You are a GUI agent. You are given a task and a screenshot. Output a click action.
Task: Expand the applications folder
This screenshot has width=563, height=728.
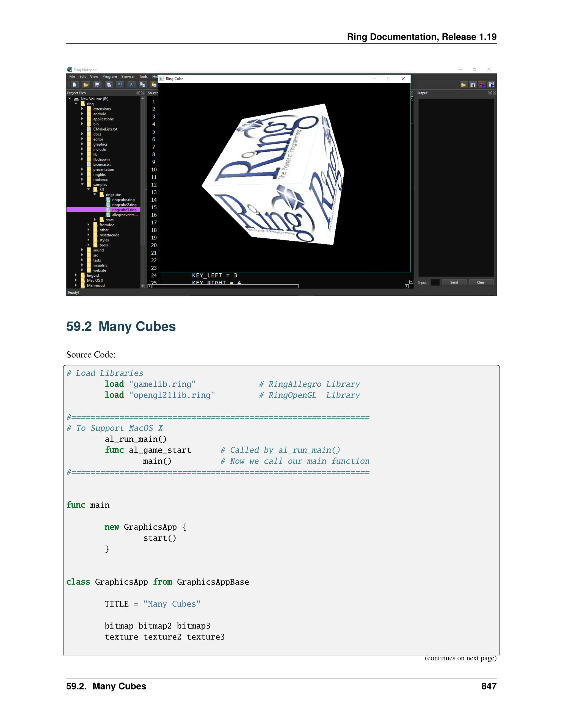coord(82,119)
